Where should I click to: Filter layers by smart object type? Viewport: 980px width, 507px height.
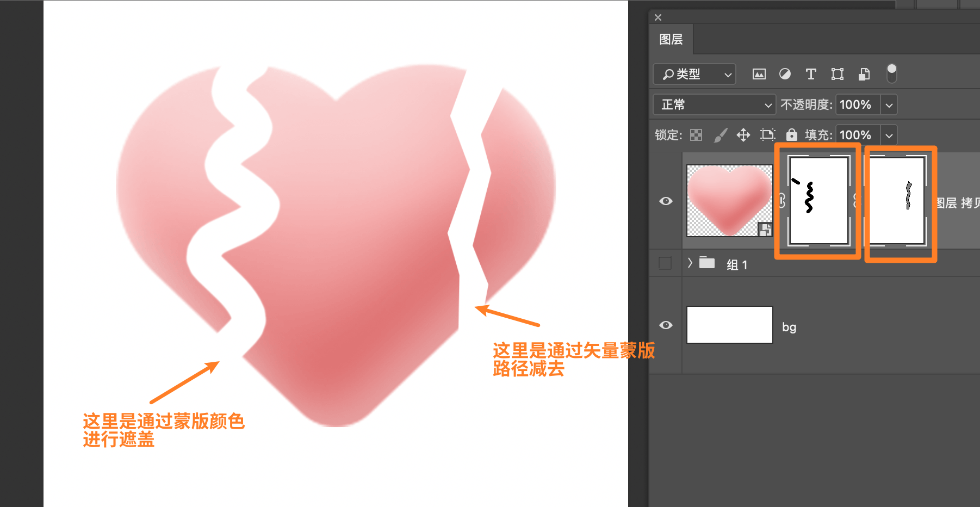click(x=864, y=75)
